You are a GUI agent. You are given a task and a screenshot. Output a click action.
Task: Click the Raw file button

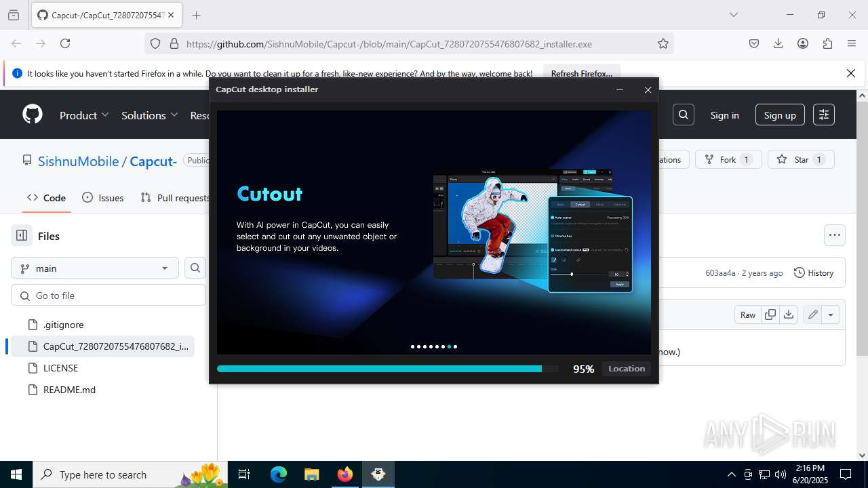click(748, 314)
